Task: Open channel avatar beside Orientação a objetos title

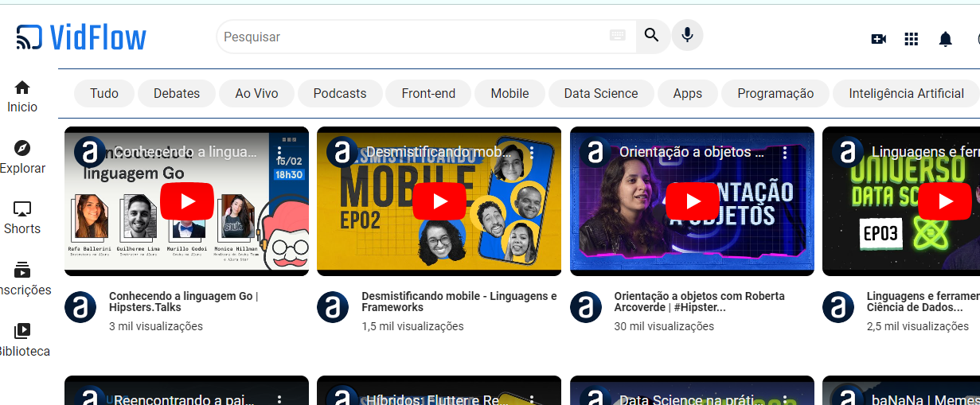Action: [x=586, y=307]
